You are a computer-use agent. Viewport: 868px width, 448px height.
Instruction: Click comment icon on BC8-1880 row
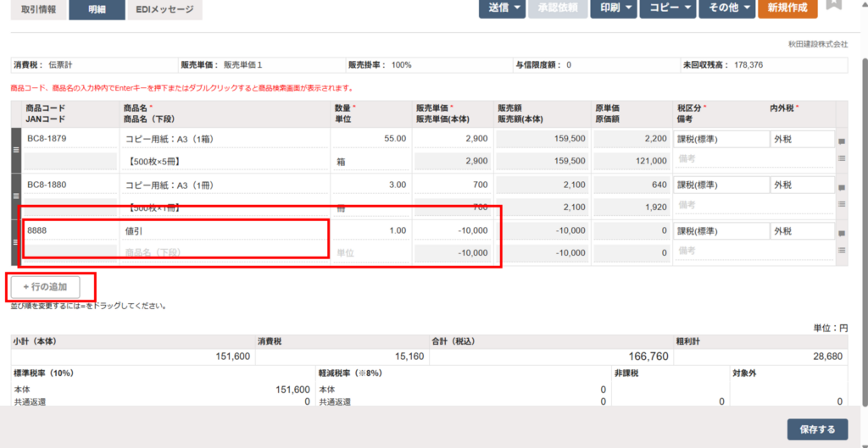tap(842, 187)
